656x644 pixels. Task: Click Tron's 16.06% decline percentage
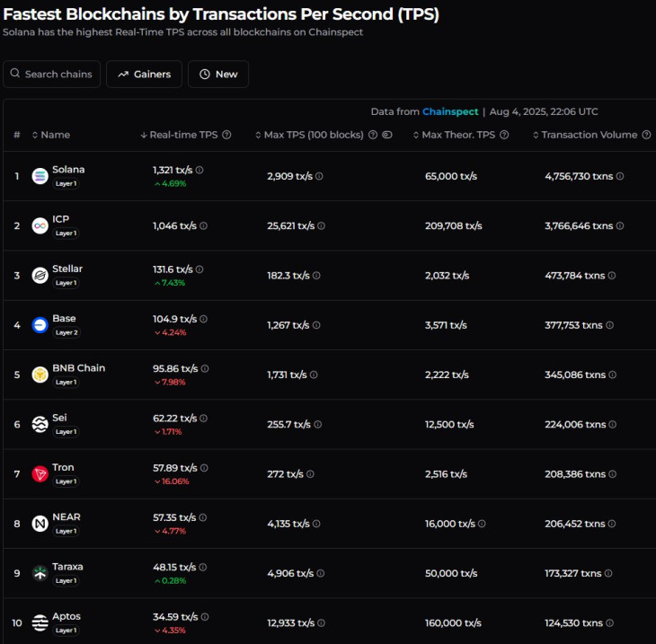[172, 481]
